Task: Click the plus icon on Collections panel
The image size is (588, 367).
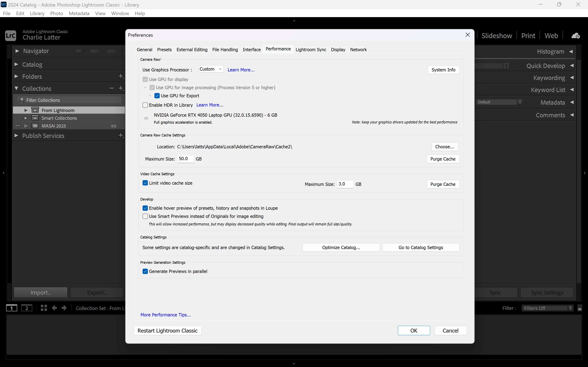Action: [121, 88]
